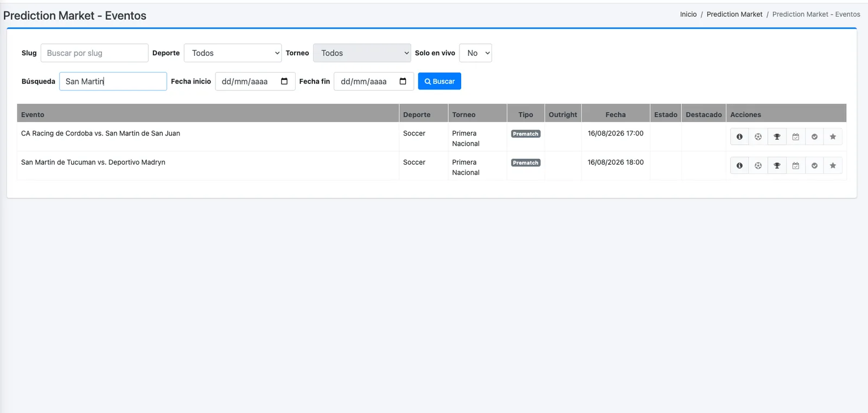Open the Deporte dropdown
The image size is (868, 413).
pyautogui.click(x=233, y=53)
